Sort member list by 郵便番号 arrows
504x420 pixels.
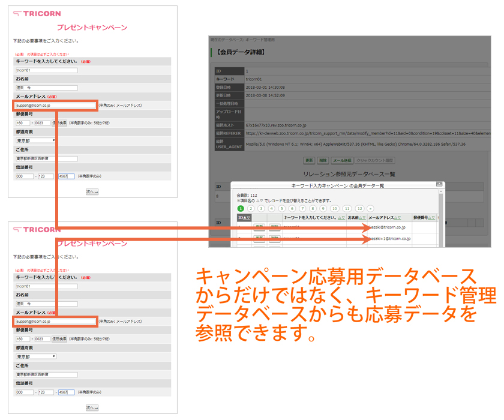tap(431, 218)
